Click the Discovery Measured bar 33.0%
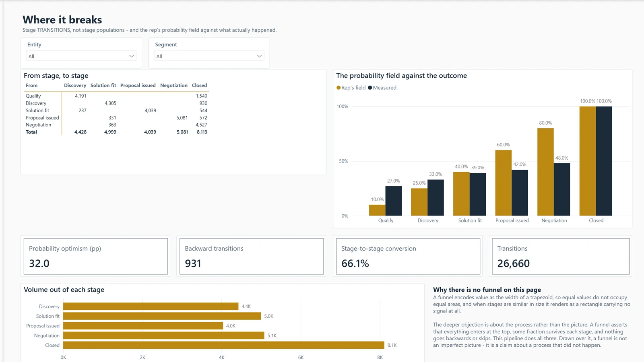644x362 pixels. point(436,197)
